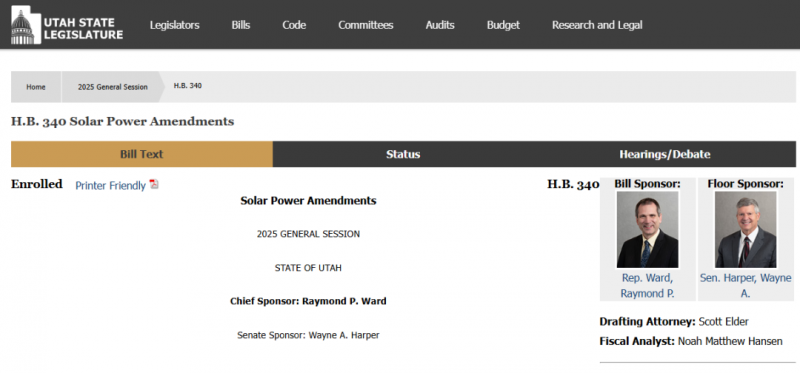The image size is (800, 373).
Task: Go to the Code menu item
Action: (294, 25)
